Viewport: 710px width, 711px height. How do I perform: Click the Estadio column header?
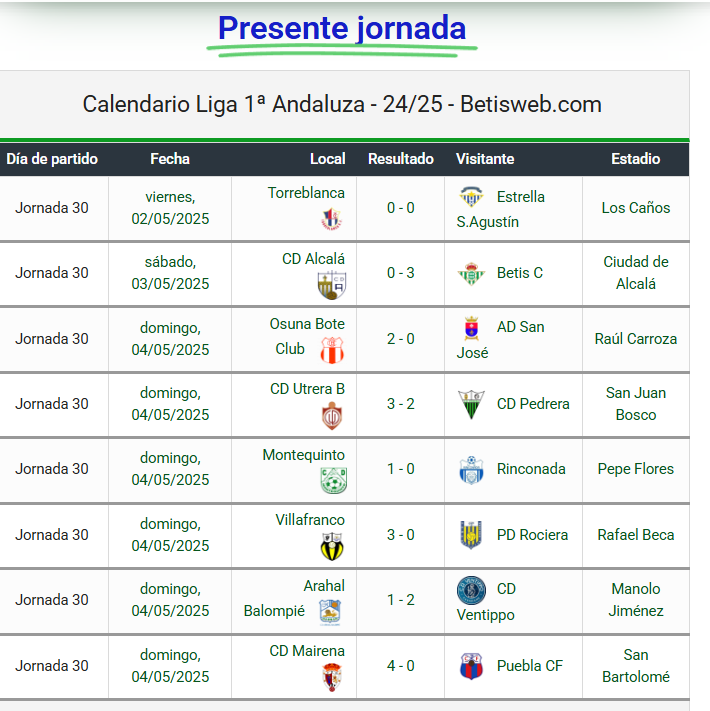(x=635, y=159)
